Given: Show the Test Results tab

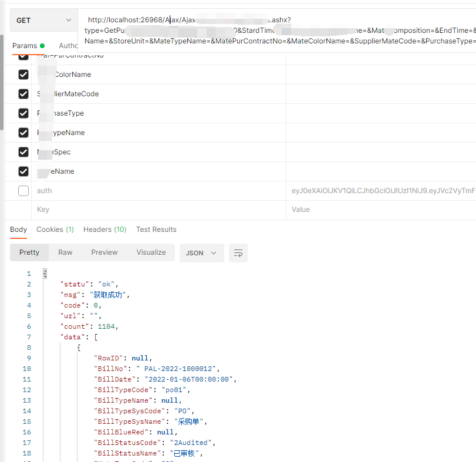Looking at the screenshot, I should 156,230.
